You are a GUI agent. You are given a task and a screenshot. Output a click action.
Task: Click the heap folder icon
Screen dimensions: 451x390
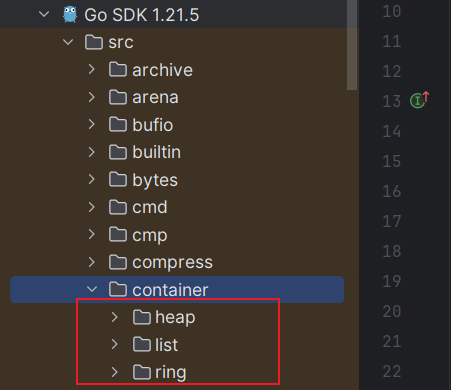(142, 317)
